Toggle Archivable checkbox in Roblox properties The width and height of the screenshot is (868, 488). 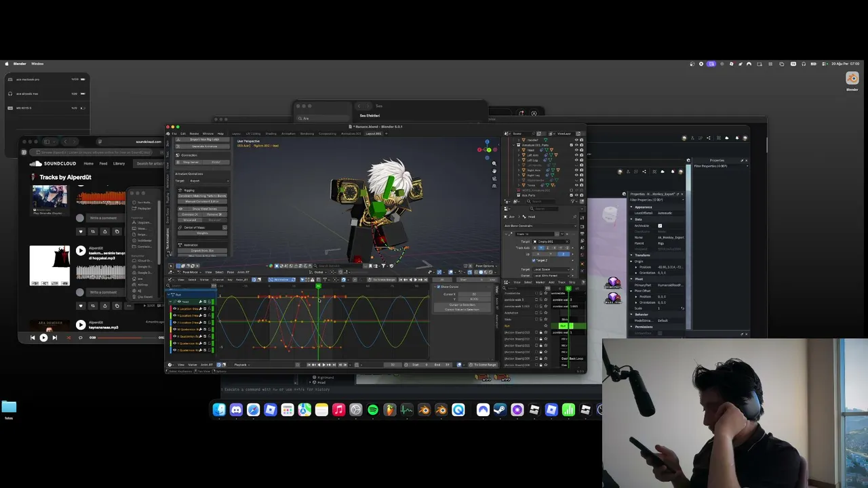(660, 226)
